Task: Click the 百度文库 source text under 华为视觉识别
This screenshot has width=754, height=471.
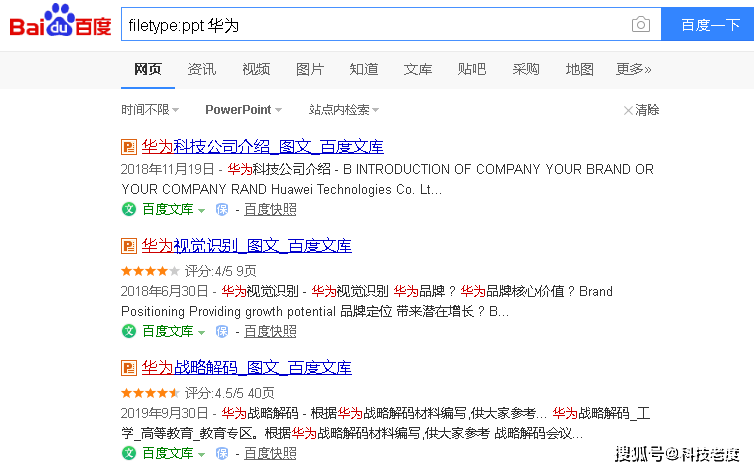Action: (168, 331)
